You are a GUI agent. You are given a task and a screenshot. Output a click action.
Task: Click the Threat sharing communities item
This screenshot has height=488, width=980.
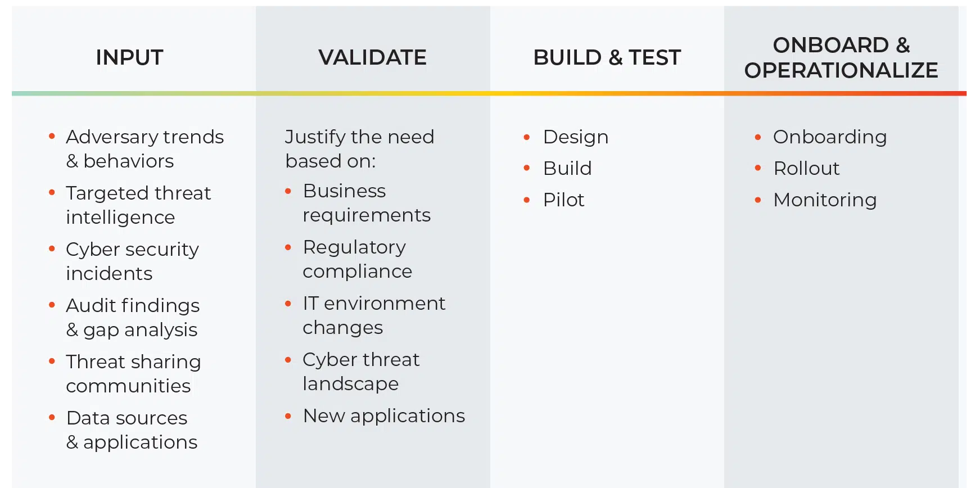[133, 374]
